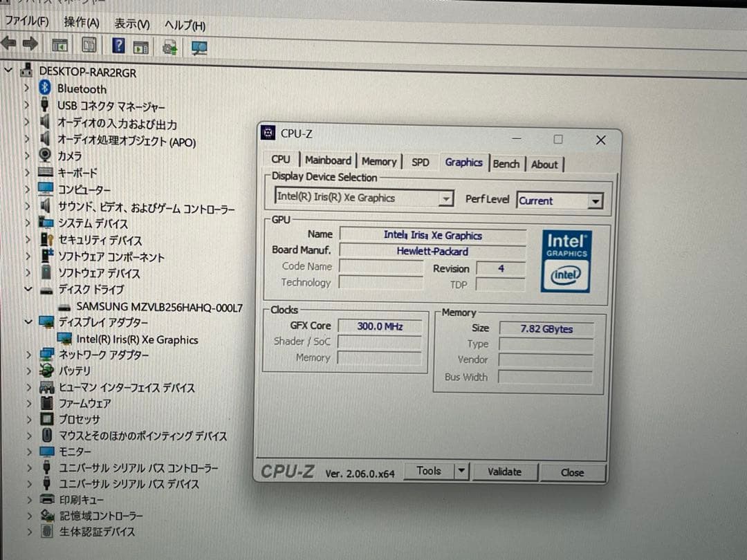Click the GPU Name field value
This screenshot has width=747, height=560.
click(432, 235)
